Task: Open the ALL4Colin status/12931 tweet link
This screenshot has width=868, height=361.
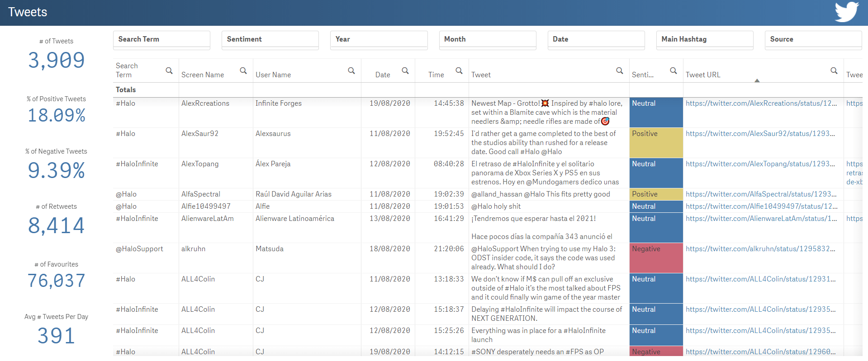Action: [x=761, y=279]
